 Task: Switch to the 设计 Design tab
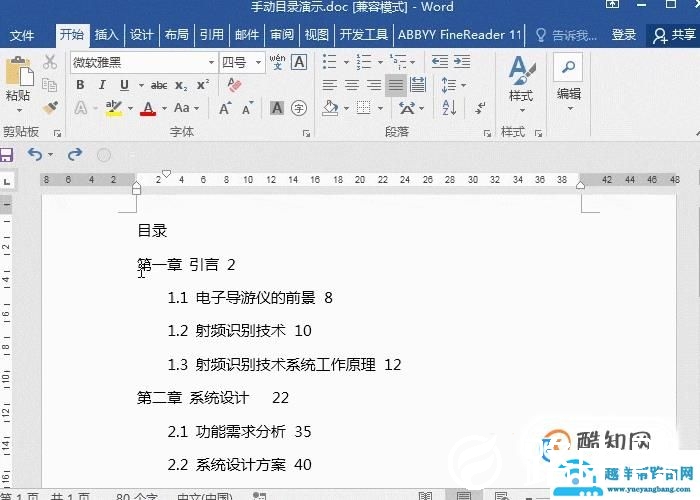(x=142, y=35)
